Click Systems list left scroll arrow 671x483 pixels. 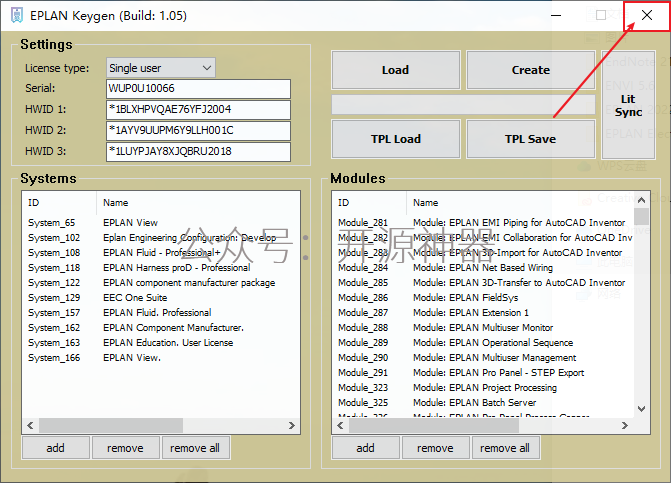point(30,425)
